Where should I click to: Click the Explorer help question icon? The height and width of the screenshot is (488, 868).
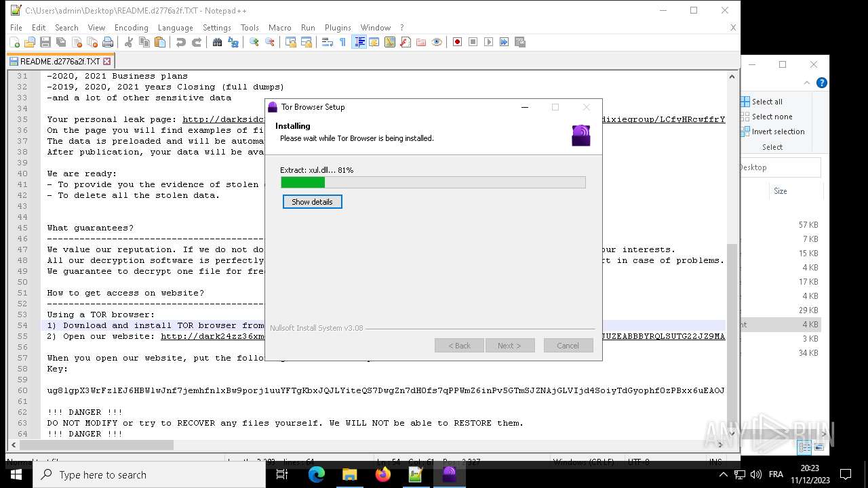[821, 83]
